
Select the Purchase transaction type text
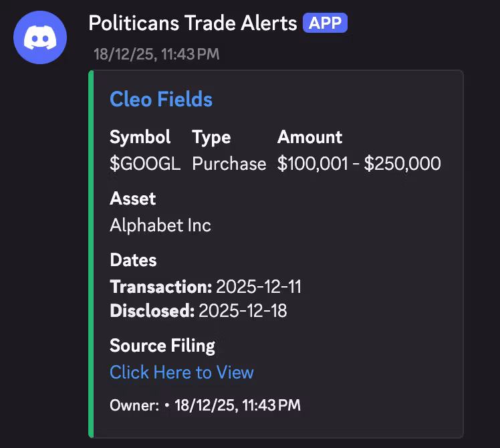point(229,164)
